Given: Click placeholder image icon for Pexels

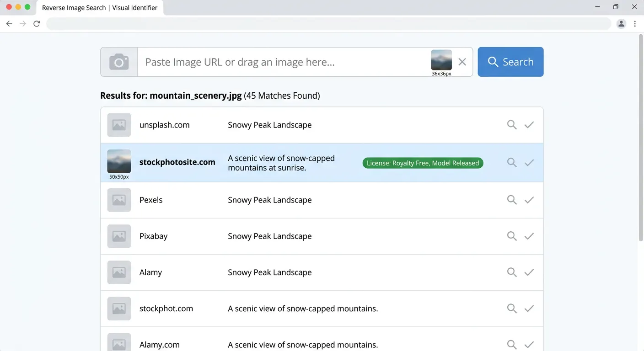Looking at the screenshot, I should point(119,200).
